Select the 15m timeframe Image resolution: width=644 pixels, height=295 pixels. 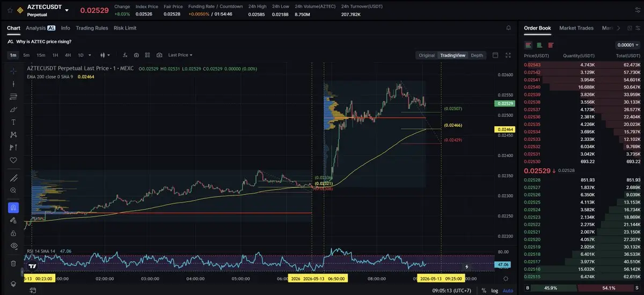point(41,55)
